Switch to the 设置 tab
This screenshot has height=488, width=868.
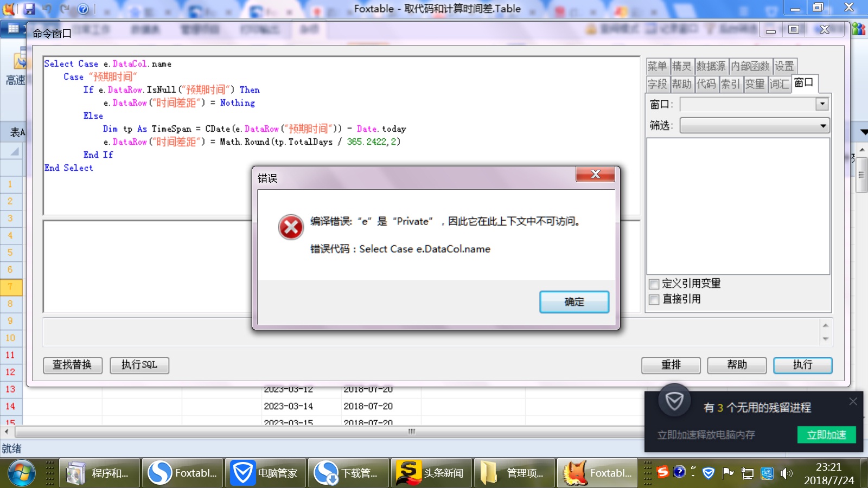784,66
